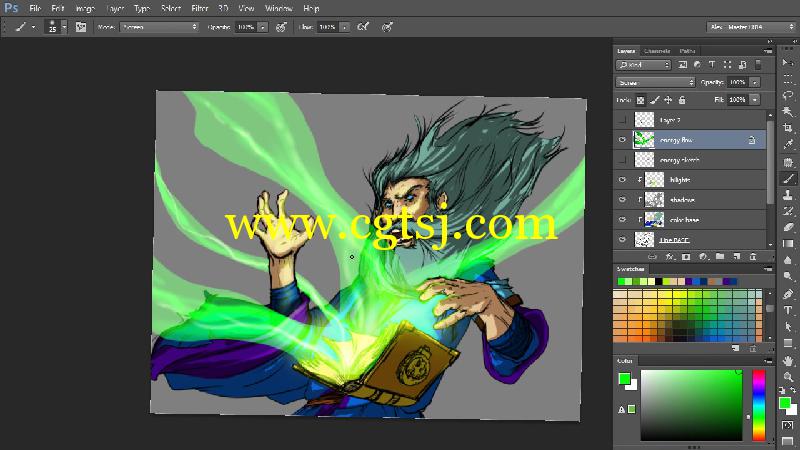Select the Lasso tool
This screenshot has width=800, height=450.
pyautogui.click(x=788, y=95)
